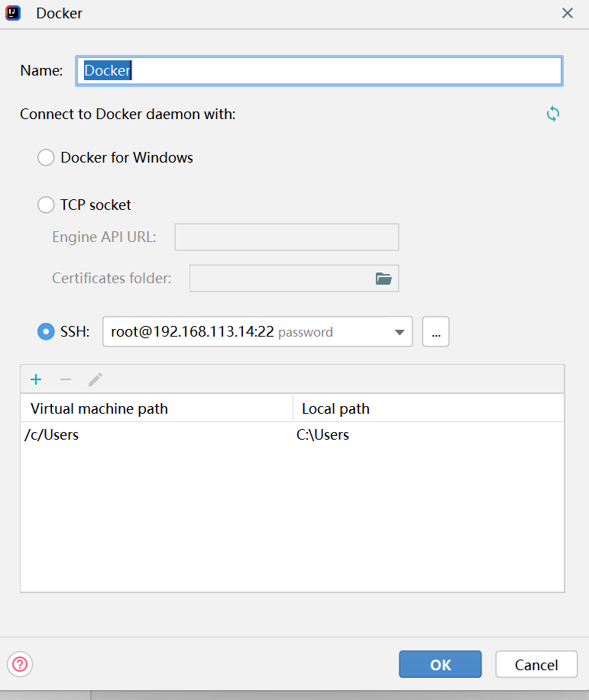
Task: Select the Docker for Windows radio option
Action: point(47,158)
